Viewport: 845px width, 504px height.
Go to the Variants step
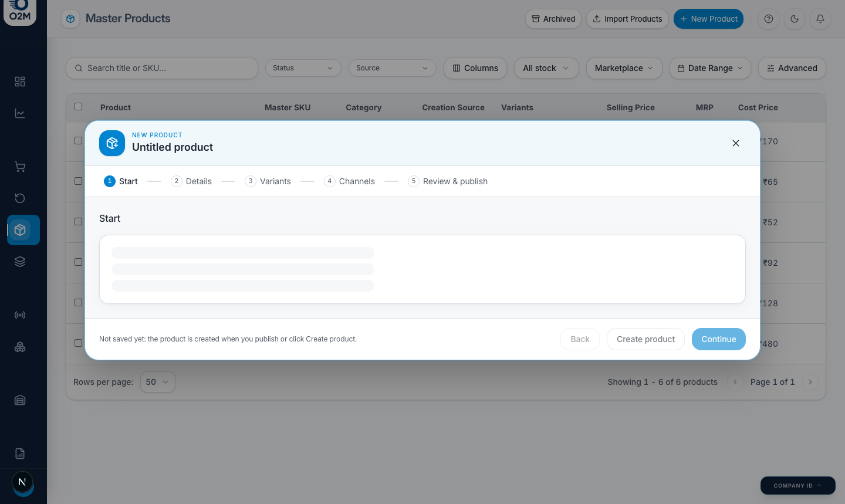pos(268,181)
